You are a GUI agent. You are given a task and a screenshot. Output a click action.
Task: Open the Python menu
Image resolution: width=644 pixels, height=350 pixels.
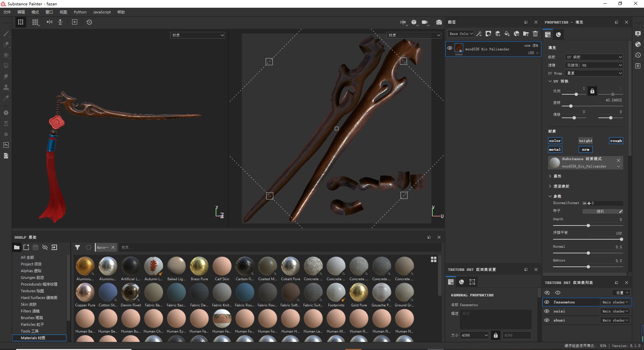point(80,12)
